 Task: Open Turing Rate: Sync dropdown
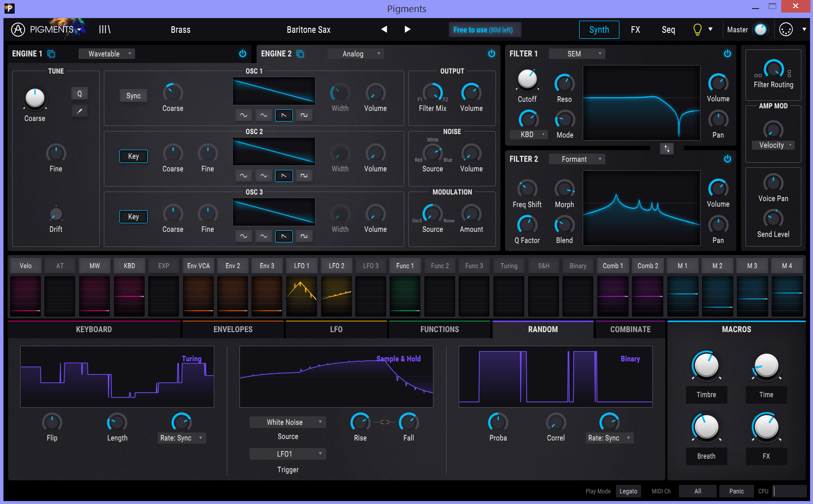[x=181, y=438]
